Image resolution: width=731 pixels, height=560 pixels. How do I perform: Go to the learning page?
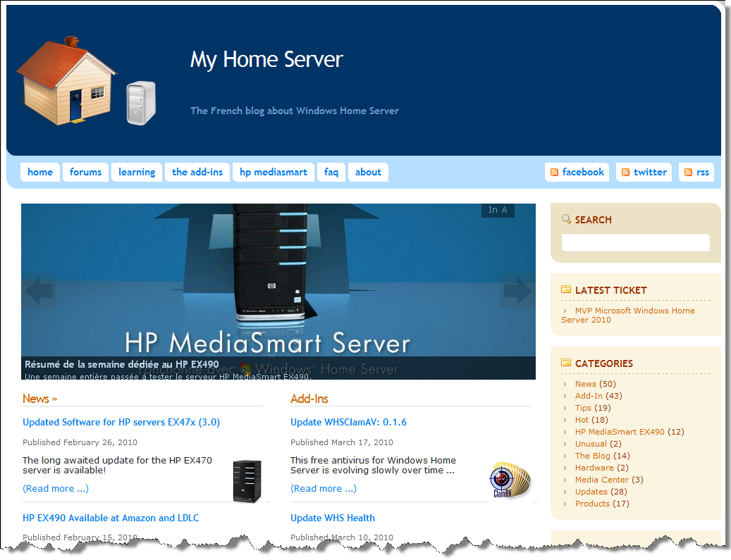click(137, 172)
